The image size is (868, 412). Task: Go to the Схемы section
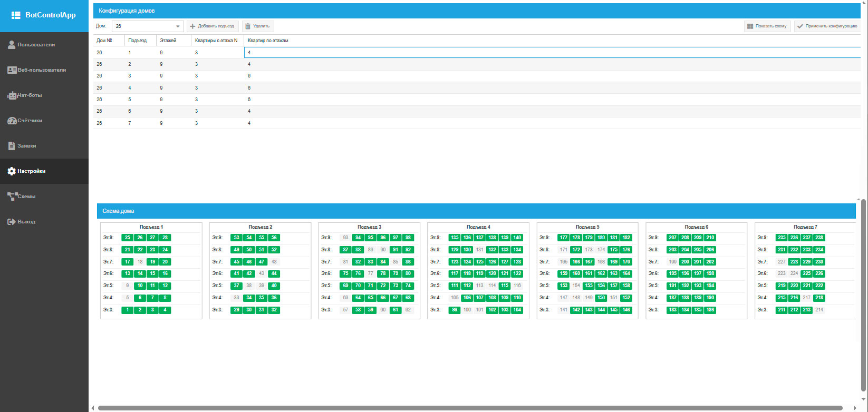click(x=44, y=197)
